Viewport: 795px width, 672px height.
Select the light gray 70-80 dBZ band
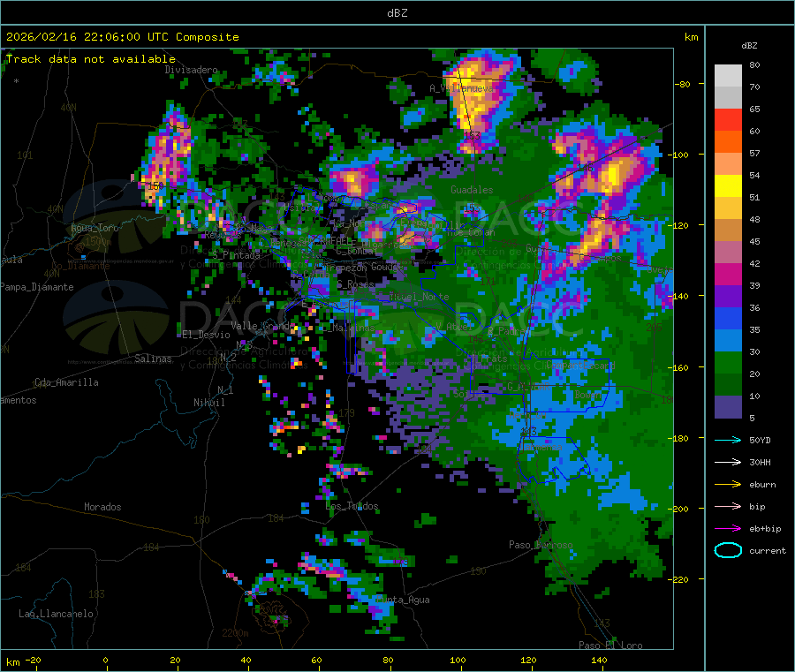(728, 76)
